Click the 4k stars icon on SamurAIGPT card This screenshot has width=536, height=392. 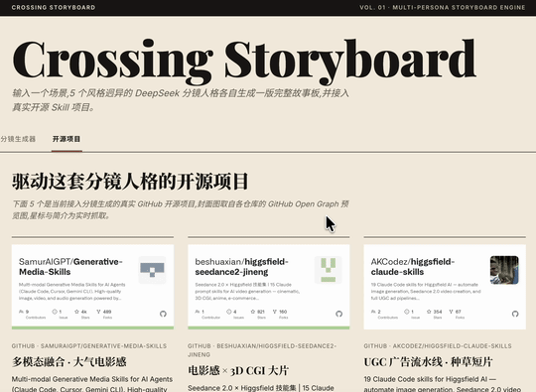76,312
